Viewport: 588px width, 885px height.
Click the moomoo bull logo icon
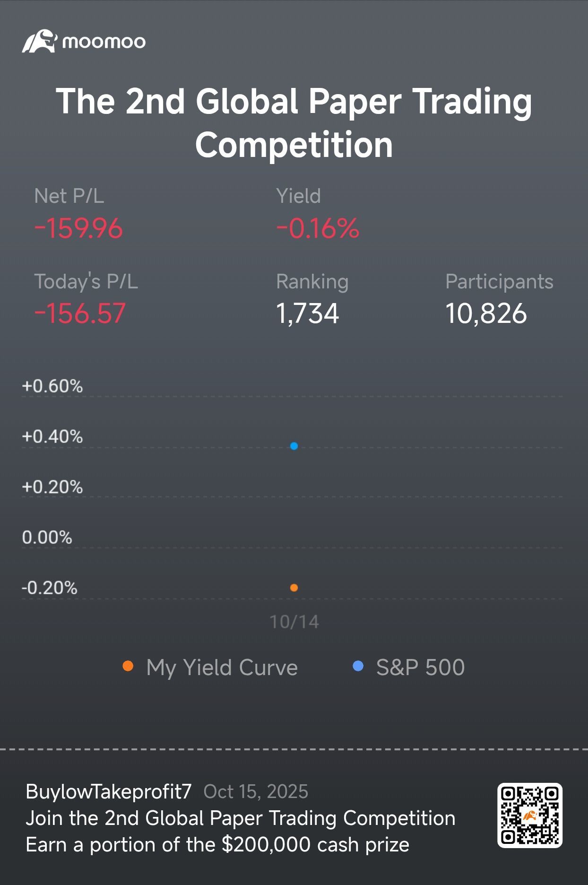click(39, 42)
